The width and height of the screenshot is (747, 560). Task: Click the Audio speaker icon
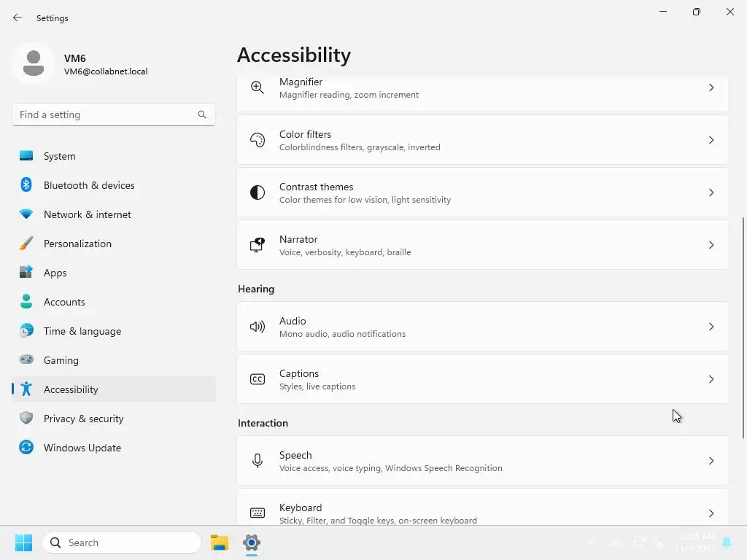pos(257,327)
